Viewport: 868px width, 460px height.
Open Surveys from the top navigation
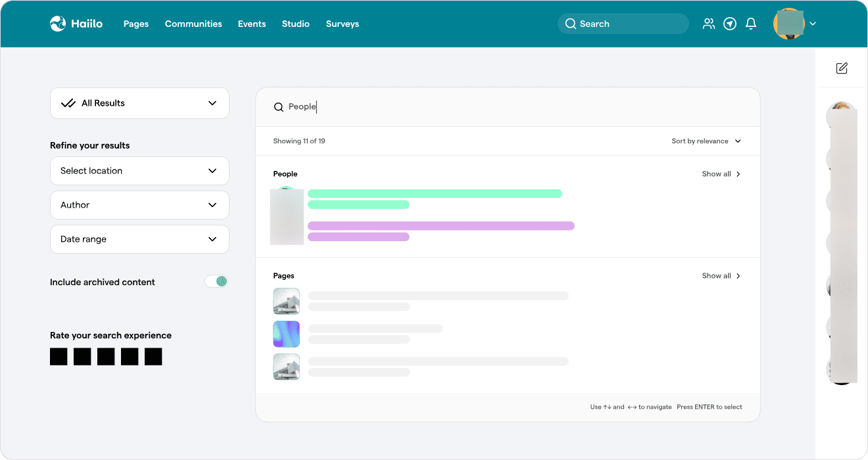[343, 24]
